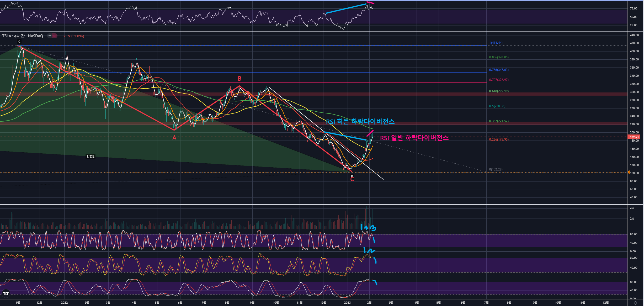The height and width of the screenshot is (306, 644).
Task: Open chart settings gear at bottom-right
Action: click(635, 303)
